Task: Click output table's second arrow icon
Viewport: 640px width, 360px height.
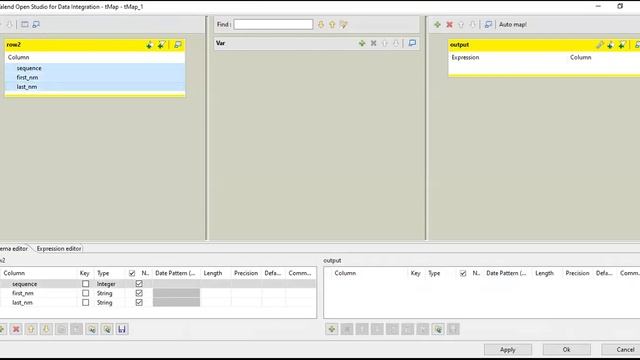Action: (622, 45)
